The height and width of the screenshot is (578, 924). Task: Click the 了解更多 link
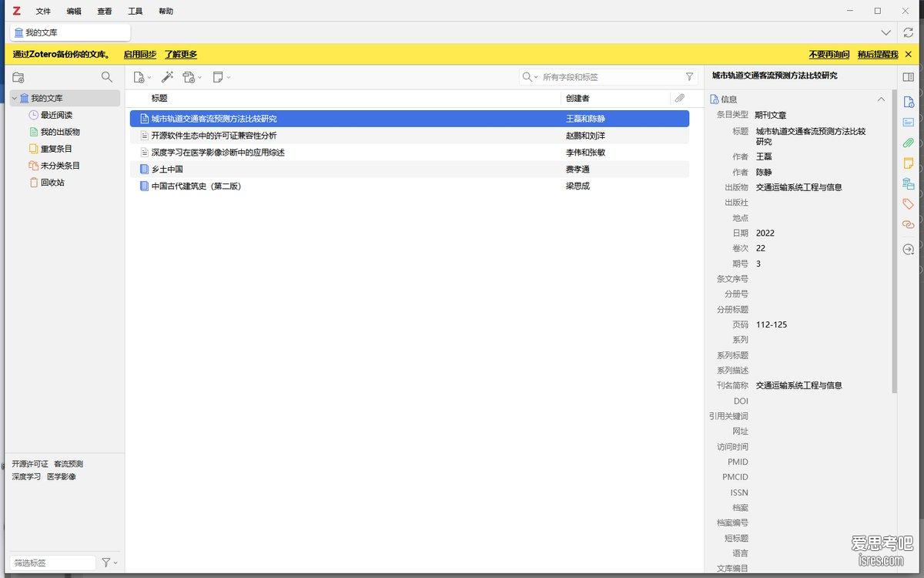click(181, 54)
